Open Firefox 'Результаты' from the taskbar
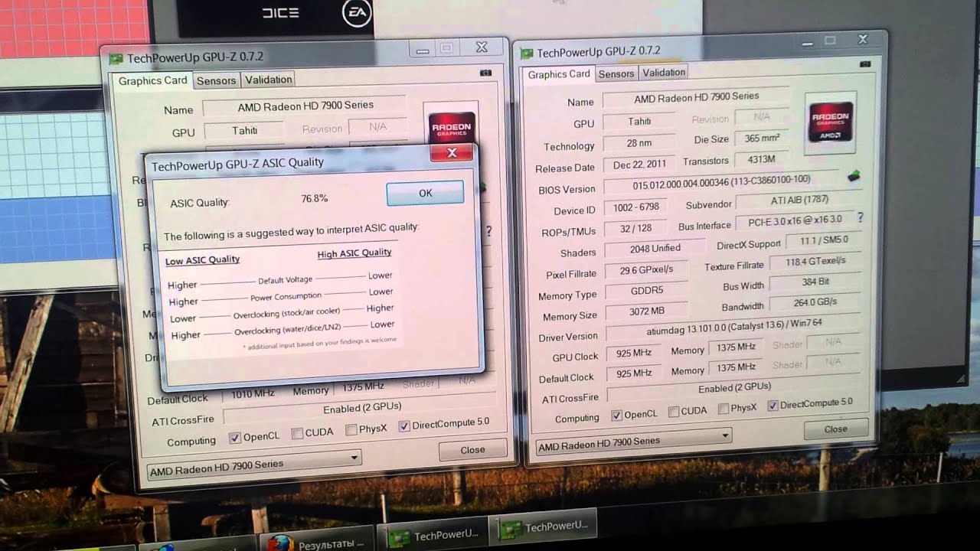This screenshot has height=551, width=980. (x=318, y=543)
